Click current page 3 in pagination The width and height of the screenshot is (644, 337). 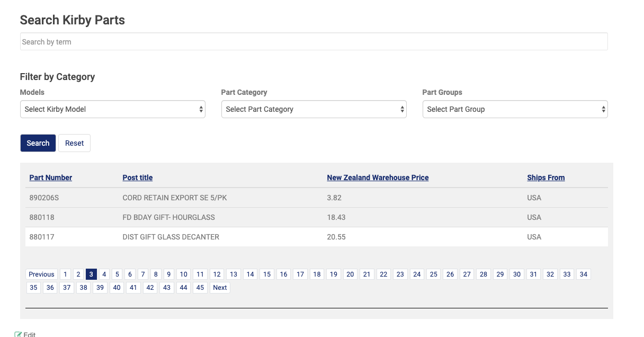point(91,274)
